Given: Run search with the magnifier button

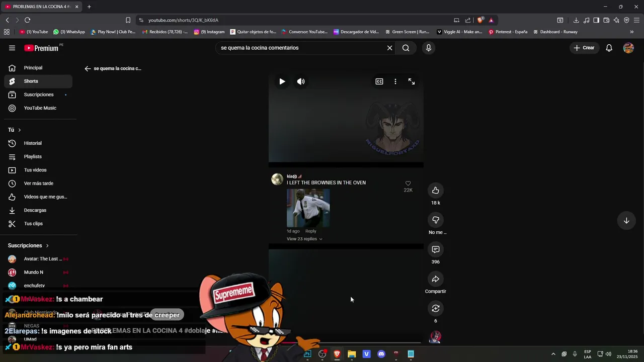Looking at the screenshot, I should (x=406, y=48).
